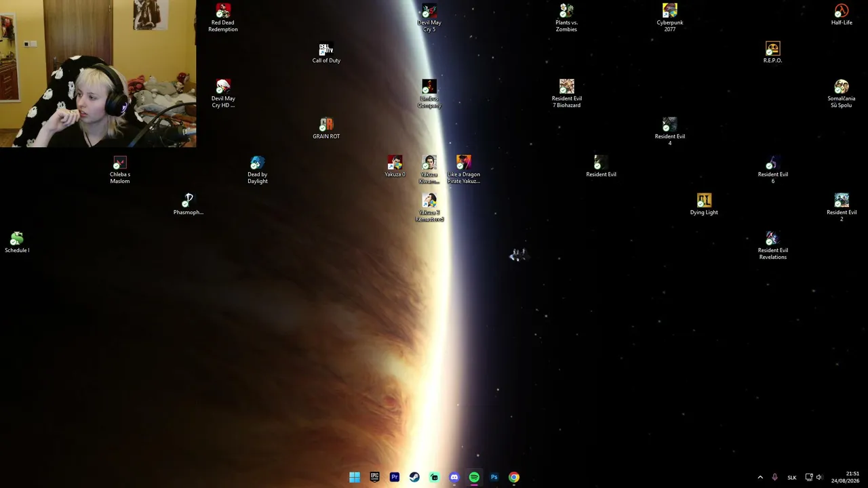This screenshot has width=868, height=488.
Task: Click the Yakuza Kiwami desktop icon
Action: click(429, 170)
